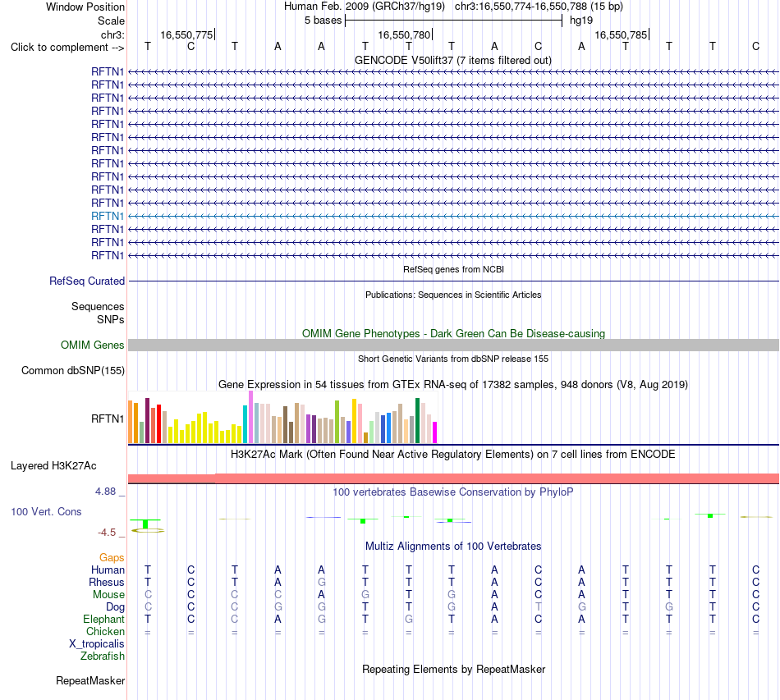Viewport: 780px width, 700px height.
Task: Select the Dog alignment row label
Action: [116, 607]
